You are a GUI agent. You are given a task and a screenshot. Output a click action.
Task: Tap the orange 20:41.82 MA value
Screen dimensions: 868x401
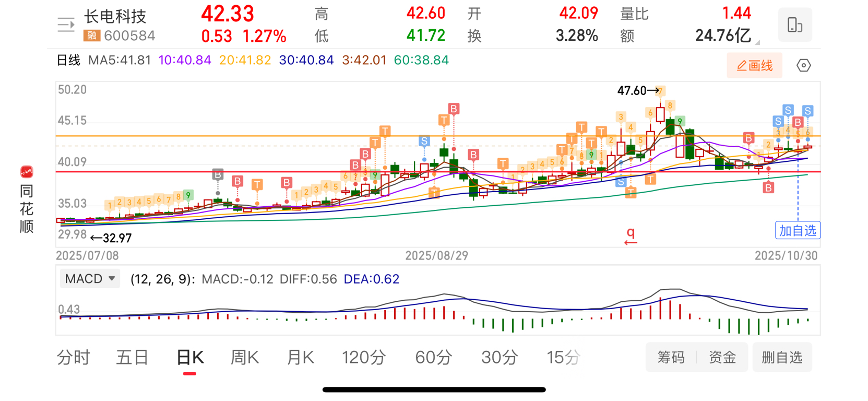pyautogui.click(x=245, y=60)
